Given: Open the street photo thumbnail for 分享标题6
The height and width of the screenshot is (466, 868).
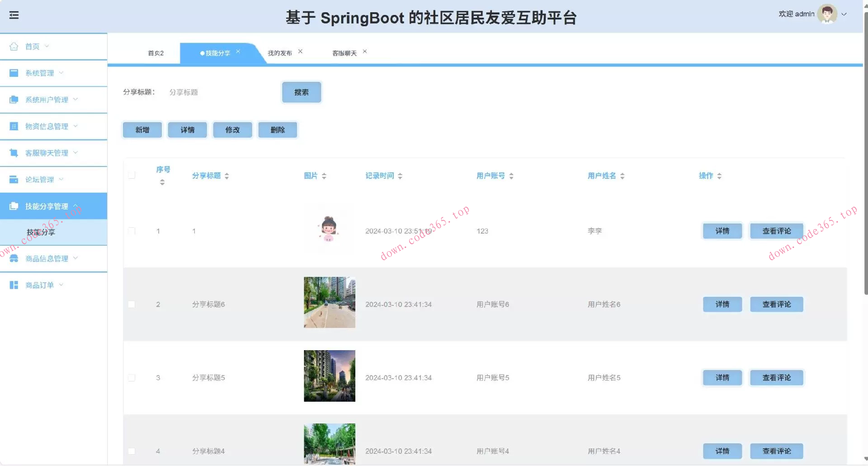Looking at the screenshot, I should click(330, 302).
